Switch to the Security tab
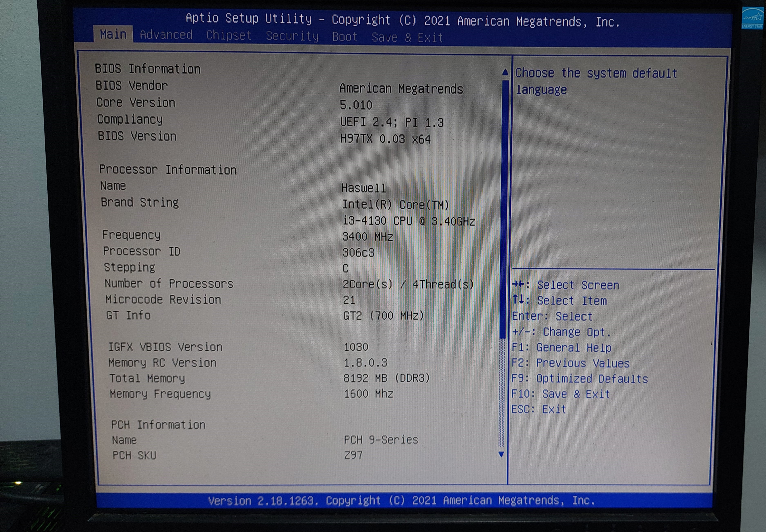The image size is (766, 532). point(292,36)
